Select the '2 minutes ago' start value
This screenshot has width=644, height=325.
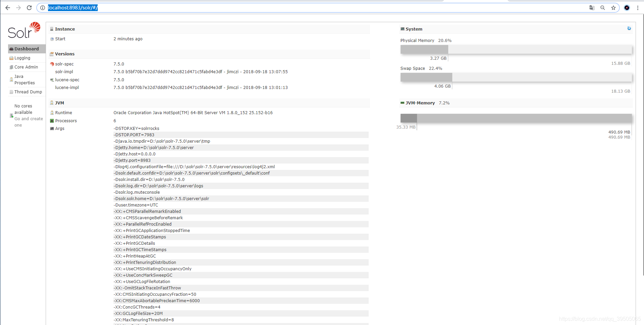(128, 39)
